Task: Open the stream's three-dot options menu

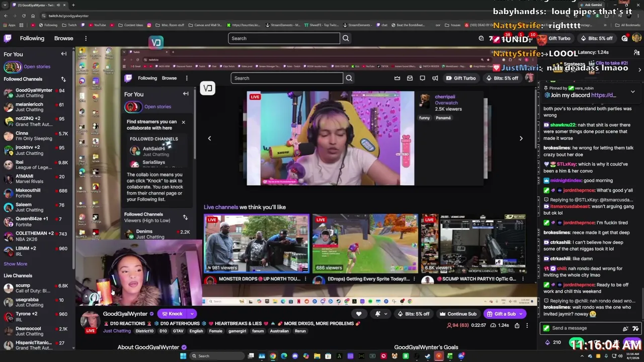Action: pyautogui.click(x=527, y=326)
